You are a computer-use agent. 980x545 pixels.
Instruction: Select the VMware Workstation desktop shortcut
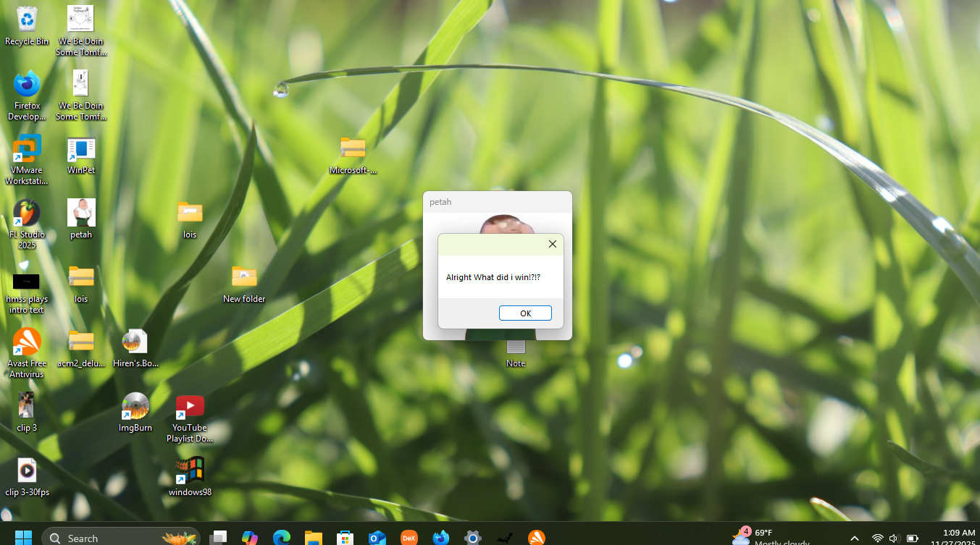click(x=27, y=160)
